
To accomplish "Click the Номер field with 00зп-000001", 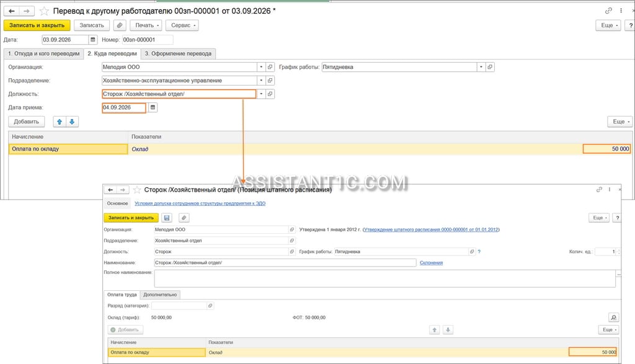I will pyautogui.click(x=148, y=40).
